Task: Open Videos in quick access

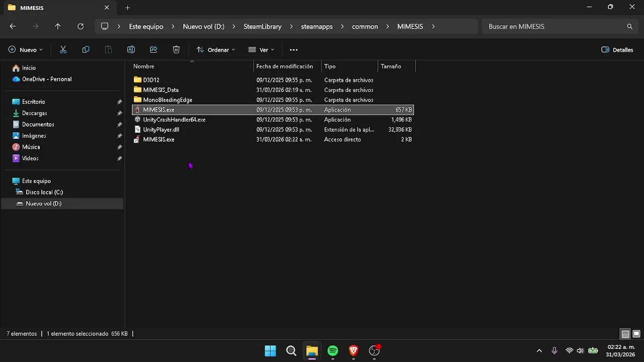Action: [x=30, y=158]
